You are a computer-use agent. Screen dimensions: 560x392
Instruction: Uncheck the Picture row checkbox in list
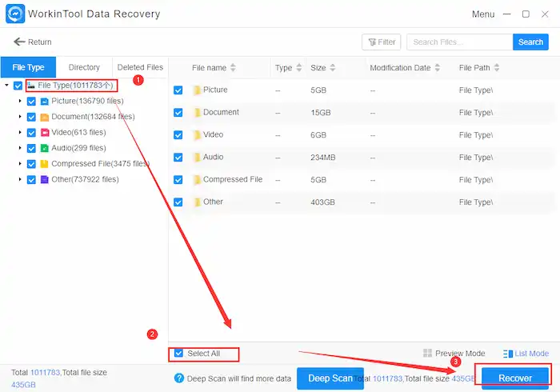pos(178,90)
